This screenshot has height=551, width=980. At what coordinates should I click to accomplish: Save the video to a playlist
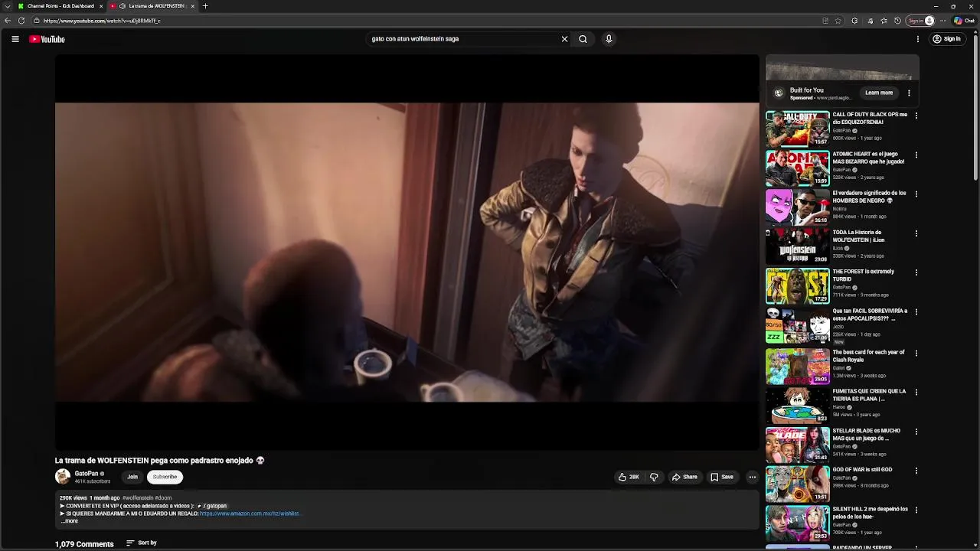[x=722, y=477]
